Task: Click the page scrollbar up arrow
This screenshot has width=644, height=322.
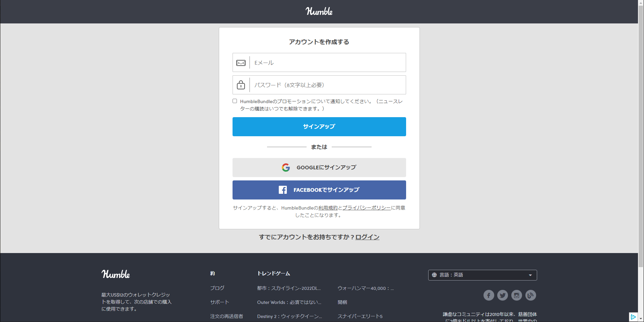Action: (641, 3)
